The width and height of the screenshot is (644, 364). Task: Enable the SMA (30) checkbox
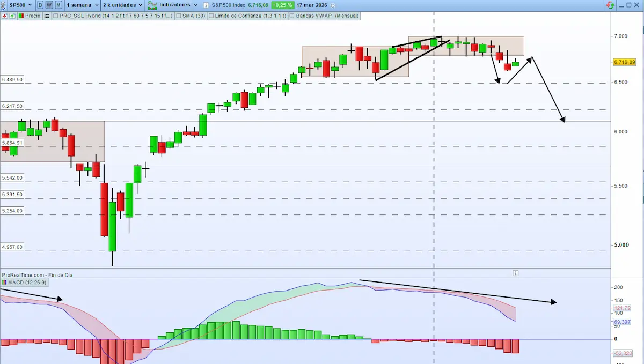(x=178, y=16)
